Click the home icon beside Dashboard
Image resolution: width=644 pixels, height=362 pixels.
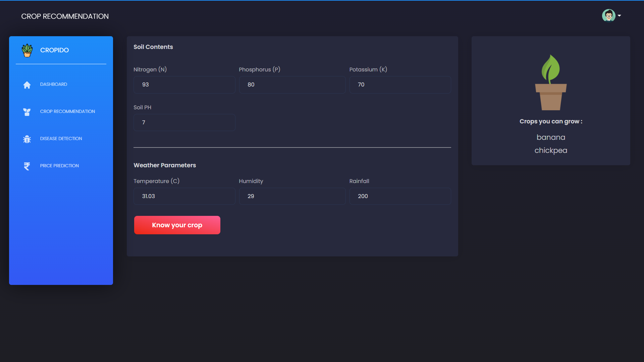[x=27, y=85]
